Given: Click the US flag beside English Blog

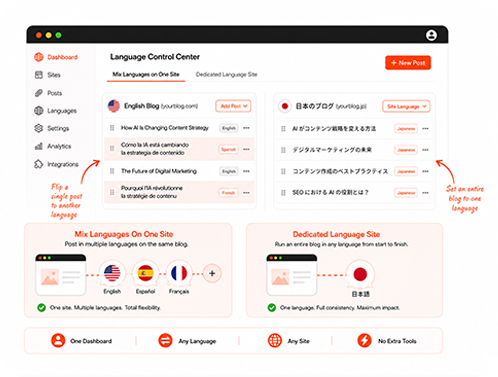Looking at the screenshot, I should (x=114, y=106).
